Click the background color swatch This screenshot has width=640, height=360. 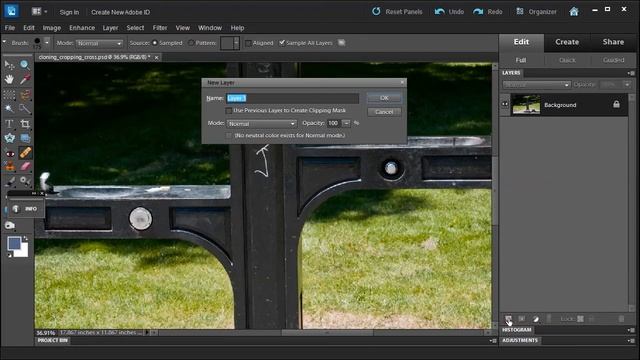point(23,252)
